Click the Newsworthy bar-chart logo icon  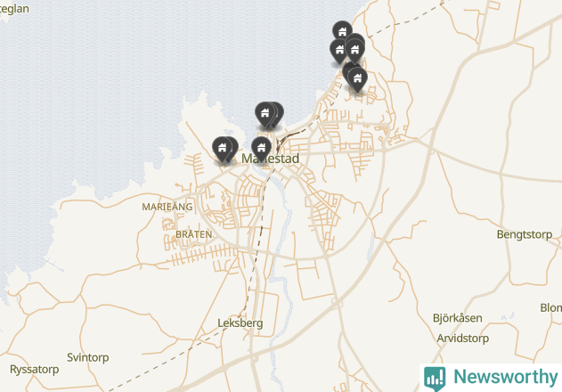(435, 378)
